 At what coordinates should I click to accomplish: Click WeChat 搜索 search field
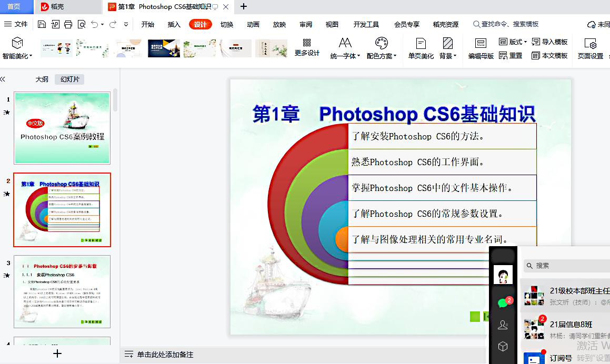coord(567,265)
